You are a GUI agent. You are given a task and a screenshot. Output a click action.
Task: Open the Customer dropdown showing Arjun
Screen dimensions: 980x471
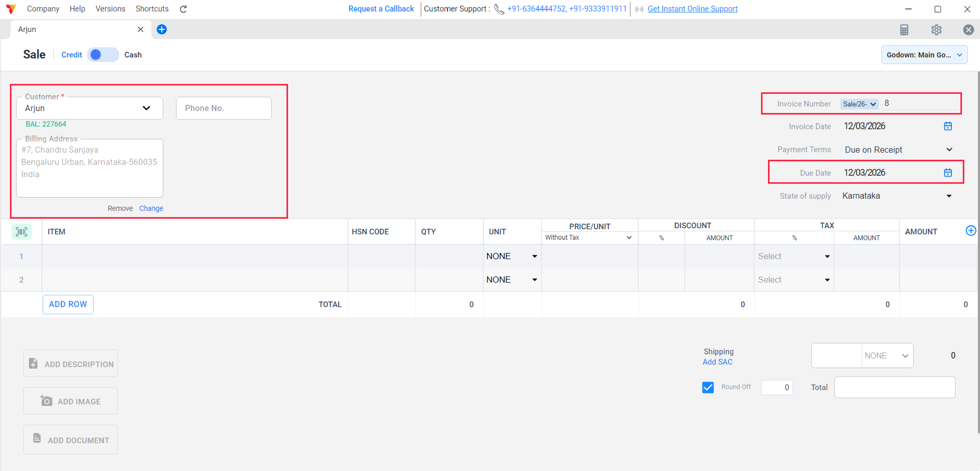click(x=146, y=108)
